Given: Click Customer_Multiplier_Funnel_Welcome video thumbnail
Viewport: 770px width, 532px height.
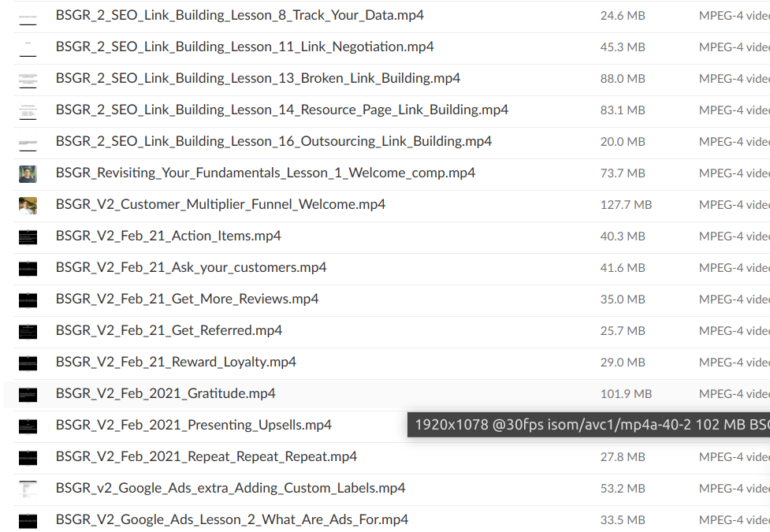Looking at the screenshot, I should pos(28,205).
